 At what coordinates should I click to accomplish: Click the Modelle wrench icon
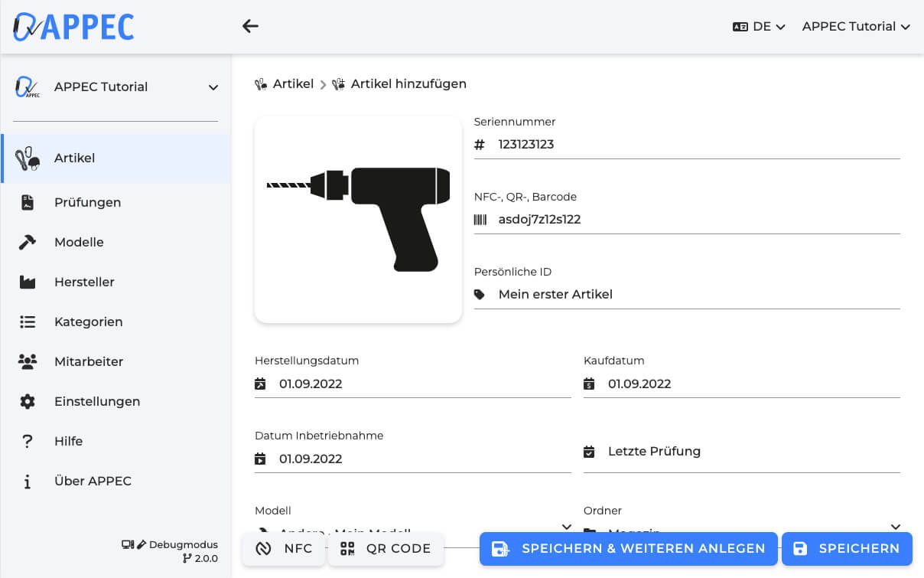tap(27, 242)
